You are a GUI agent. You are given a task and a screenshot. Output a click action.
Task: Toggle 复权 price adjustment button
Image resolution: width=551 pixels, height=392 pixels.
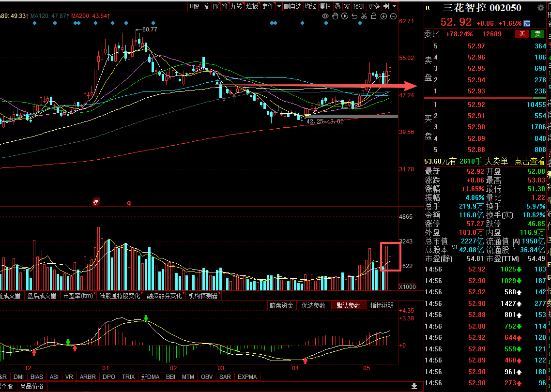pyautogui.click(x=325, y=6)
